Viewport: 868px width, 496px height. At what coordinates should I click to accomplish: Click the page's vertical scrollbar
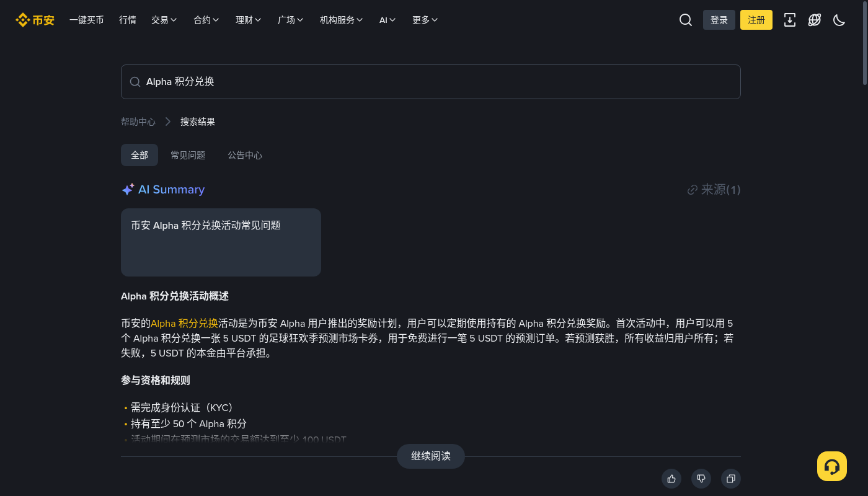tap(865, 43)
